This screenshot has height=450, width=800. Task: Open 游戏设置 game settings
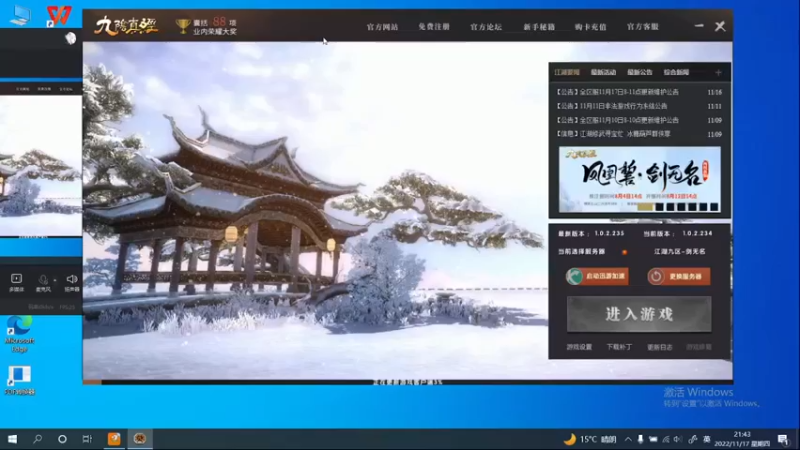pyautogui.click(x=579, y=347)
